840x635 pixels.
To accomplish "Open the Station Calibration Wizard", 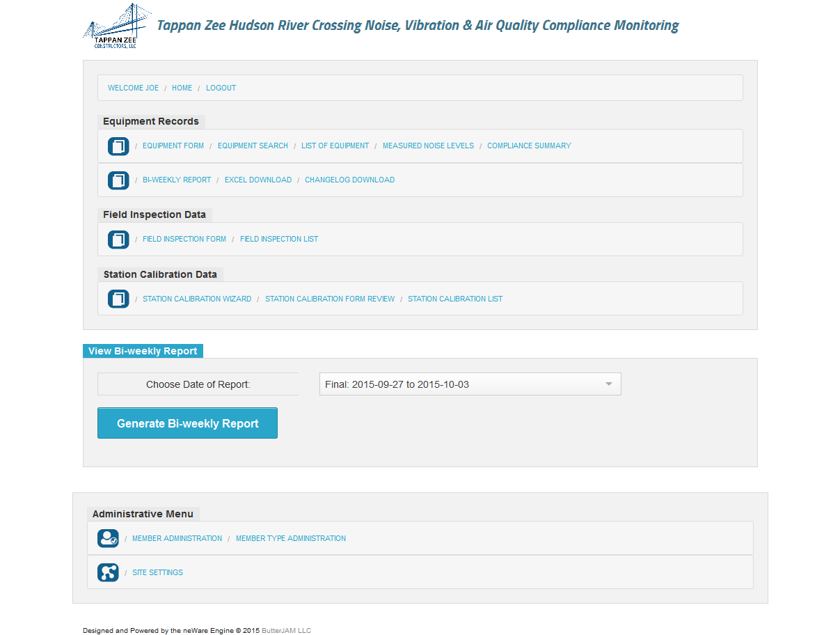I will (197, 299).
